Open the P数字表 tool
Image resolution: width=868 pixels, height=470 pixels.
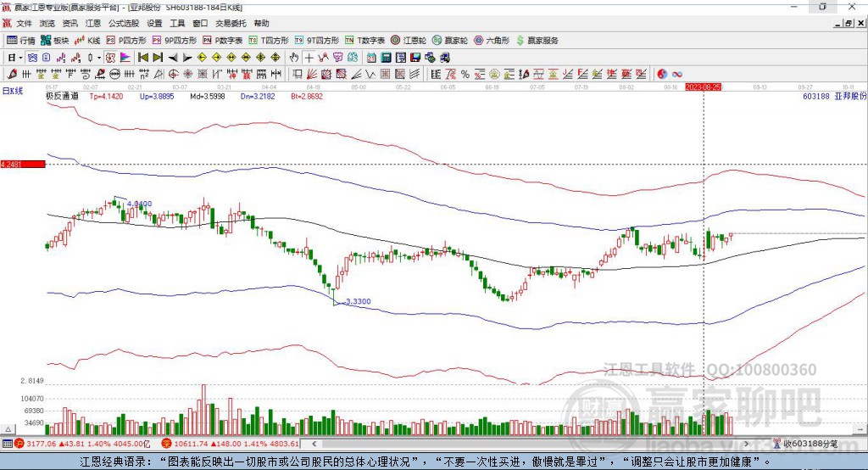click(223, 41)
